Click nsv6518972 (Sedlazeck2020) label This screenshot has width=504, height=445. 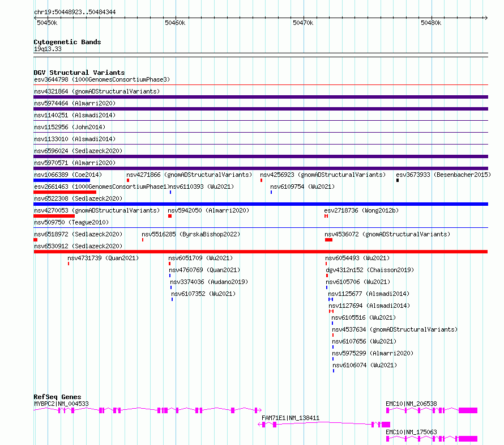78,234
